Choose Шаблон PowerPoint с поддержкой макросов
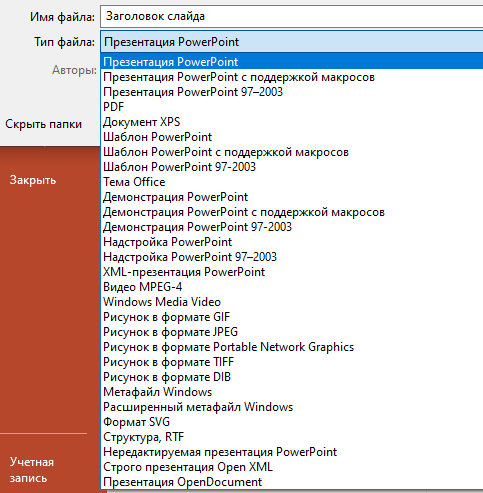483x493 pixels. pyautogui.click(x=292, y=152)
